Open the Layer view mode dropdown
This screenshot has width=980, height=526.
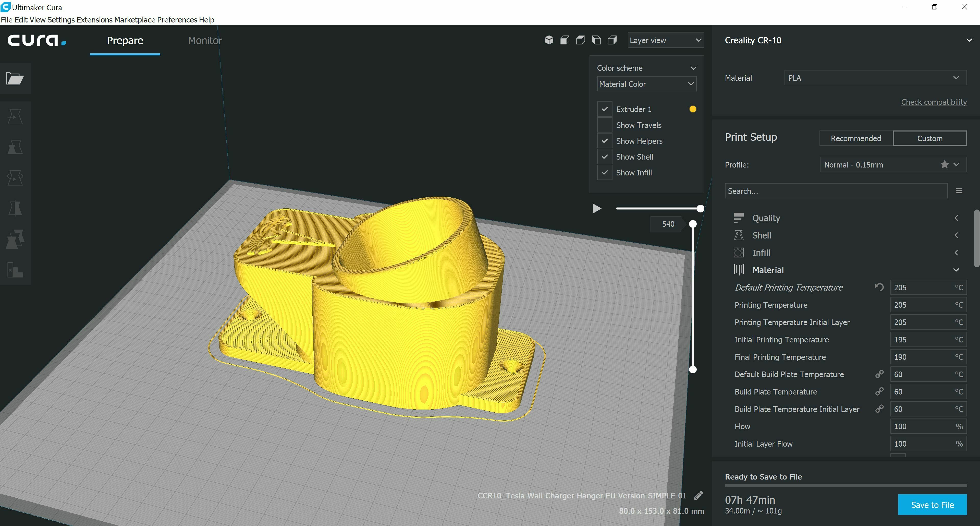pyautogui.click(x=665, y=40)
